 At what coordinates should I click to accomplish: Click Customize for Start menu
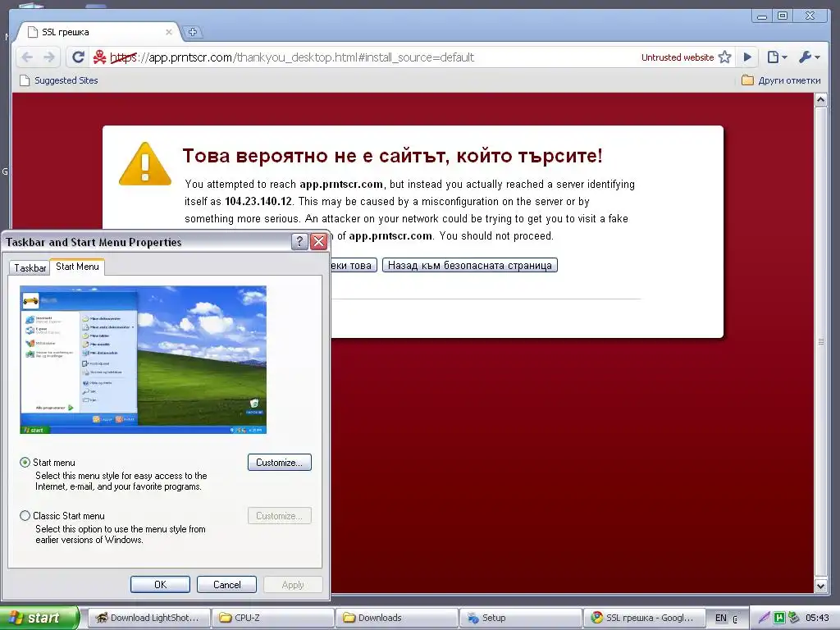click(x=279, y=463)
